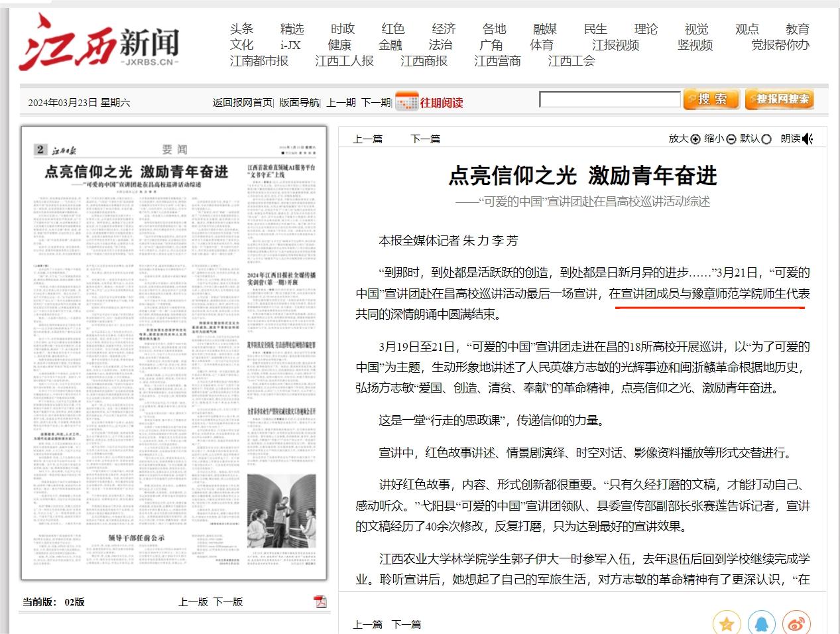Click the 默认 default size circle icon
Viewport: 840px width, 634px height.
(x=766, y=139)
